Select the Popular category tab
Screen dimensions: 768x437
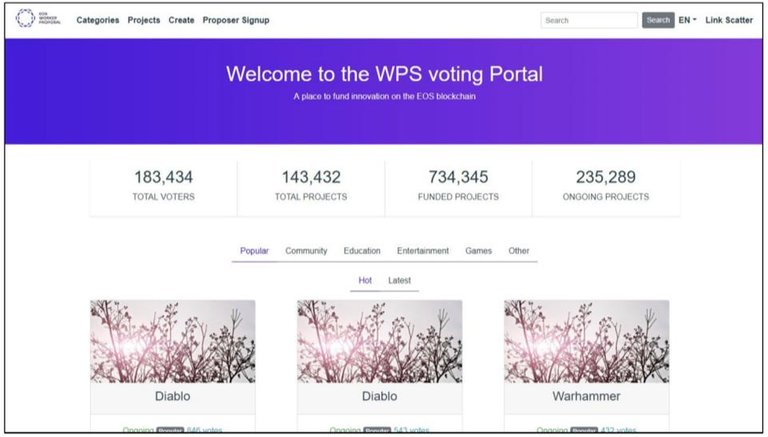coord(254,251)
